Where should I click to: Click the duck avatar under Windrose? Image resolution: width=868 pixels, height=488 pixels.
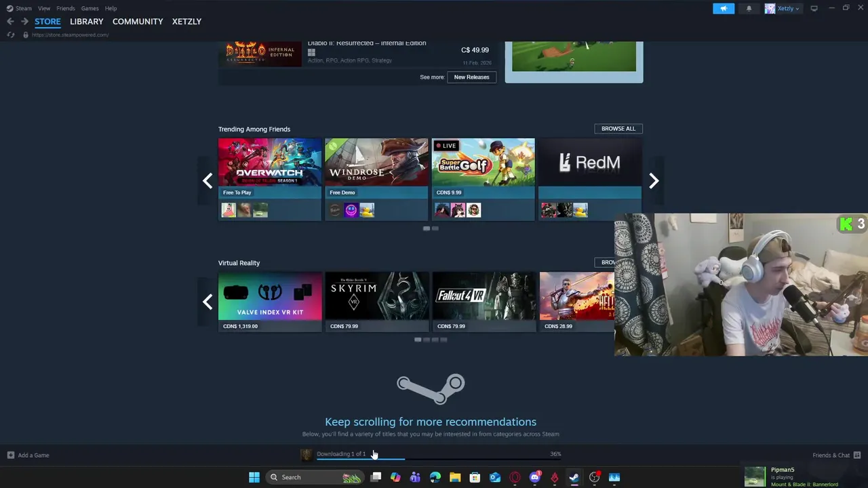(x=367, y=210)
